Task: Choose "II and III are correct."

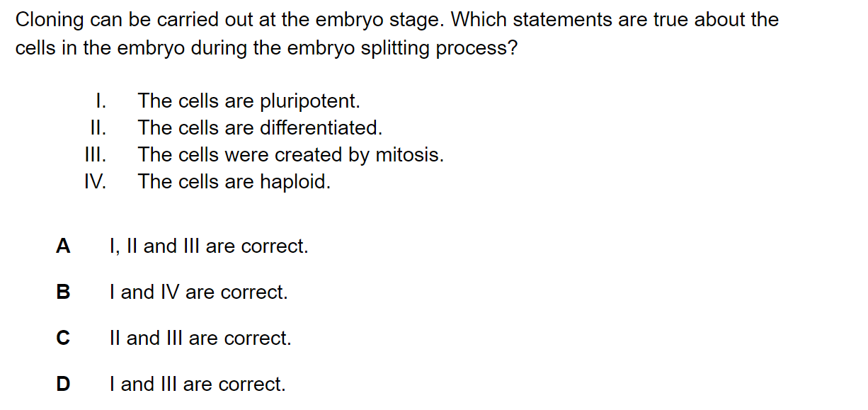Action: 200,338
